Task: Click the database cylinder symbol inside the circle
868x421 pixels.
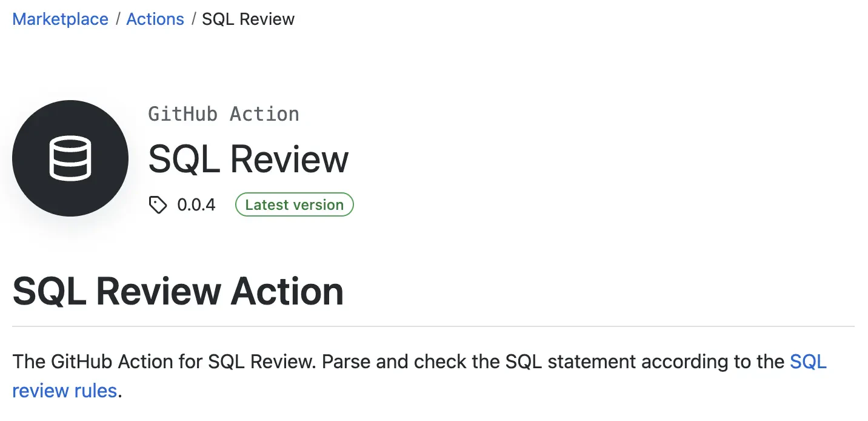Action: (x=70, y=158)
